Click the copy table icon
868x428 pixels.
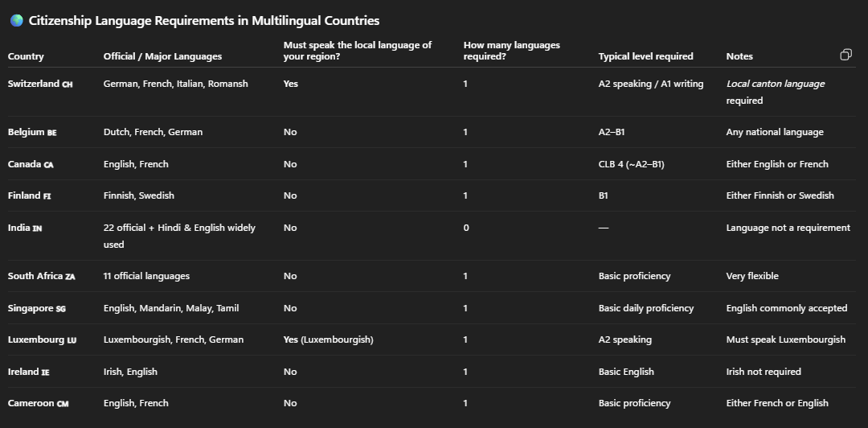(x=845, y=55)
